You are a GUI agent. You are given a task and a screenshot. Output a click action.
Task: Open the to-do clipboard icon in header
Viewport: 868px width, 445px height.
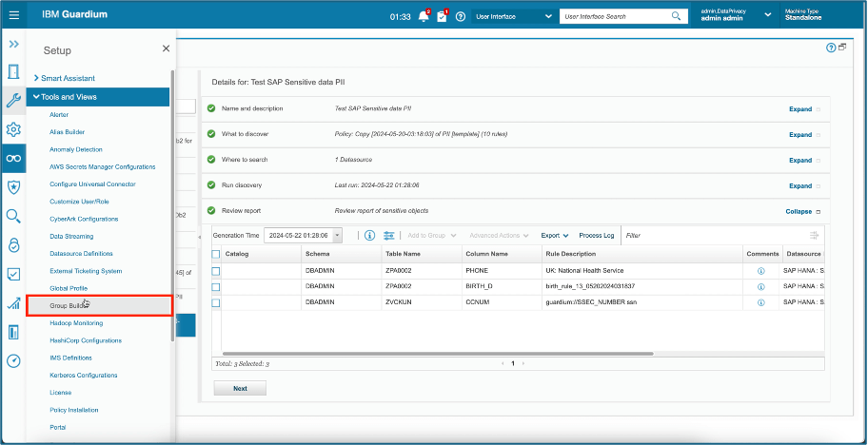(442, 16)
